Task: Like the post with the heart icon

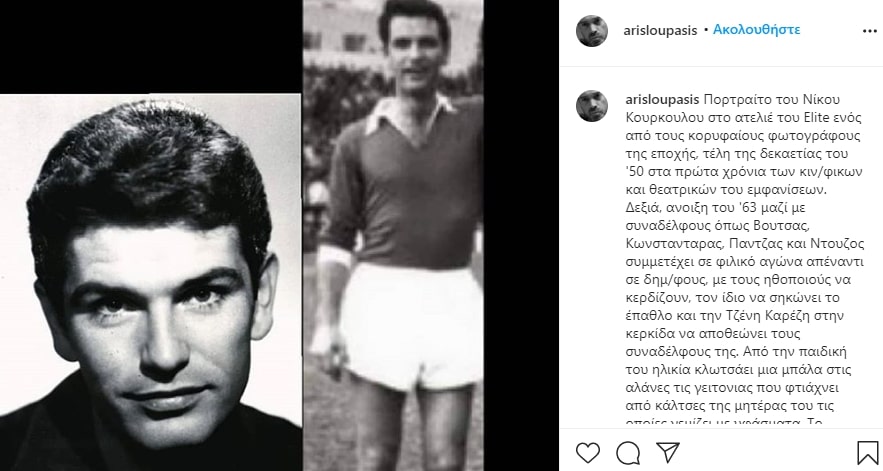Action: pyautogui.click(x=588, y=452)
